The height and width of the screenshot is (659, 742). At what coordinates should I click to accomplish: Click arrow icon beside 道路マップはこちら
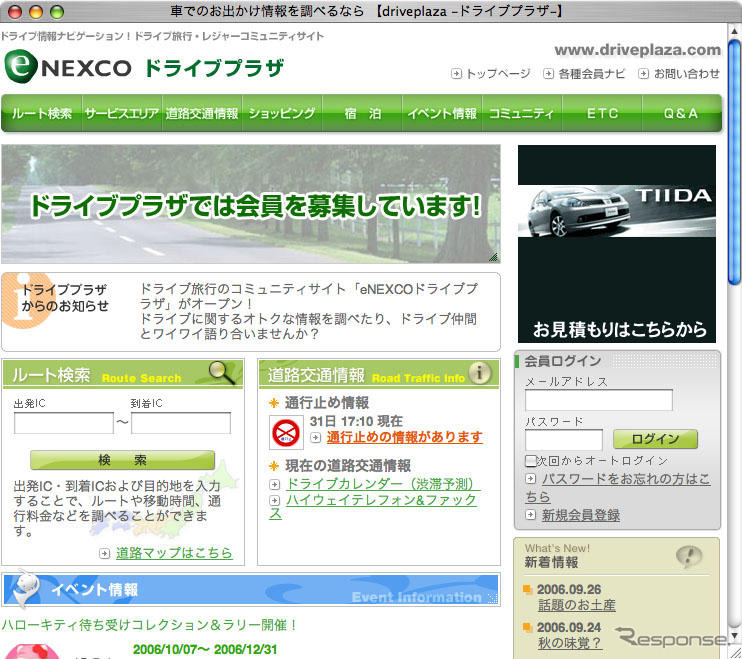[x=105, y=553]
